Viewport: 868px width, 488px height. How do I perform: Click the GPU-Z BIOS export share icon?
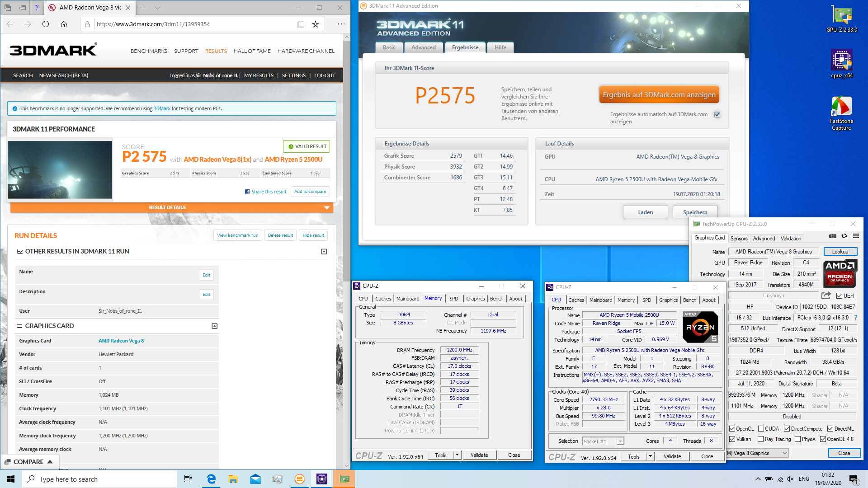click(x=826, y=296)
